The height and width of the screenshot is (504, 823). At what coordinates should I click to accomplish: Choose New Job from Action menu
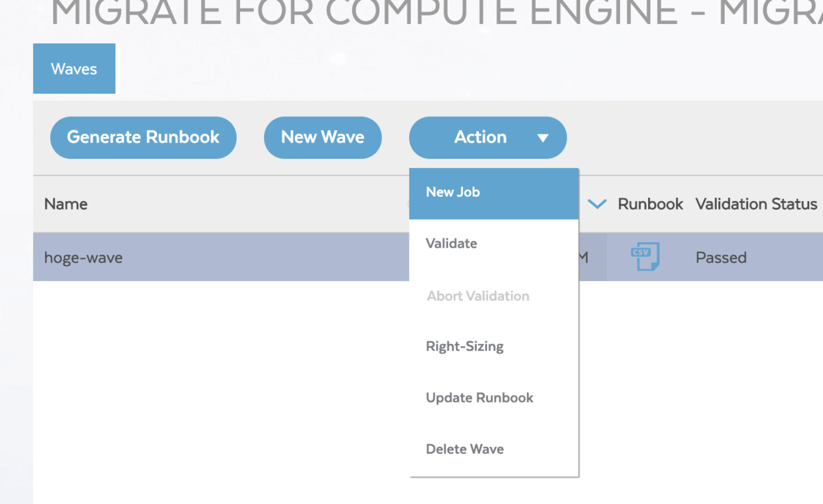pos(494,193)
